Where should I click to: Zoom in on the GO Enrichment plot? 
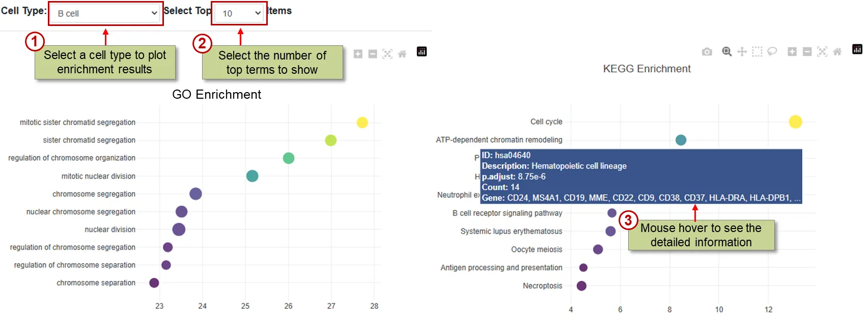(358, 54)
